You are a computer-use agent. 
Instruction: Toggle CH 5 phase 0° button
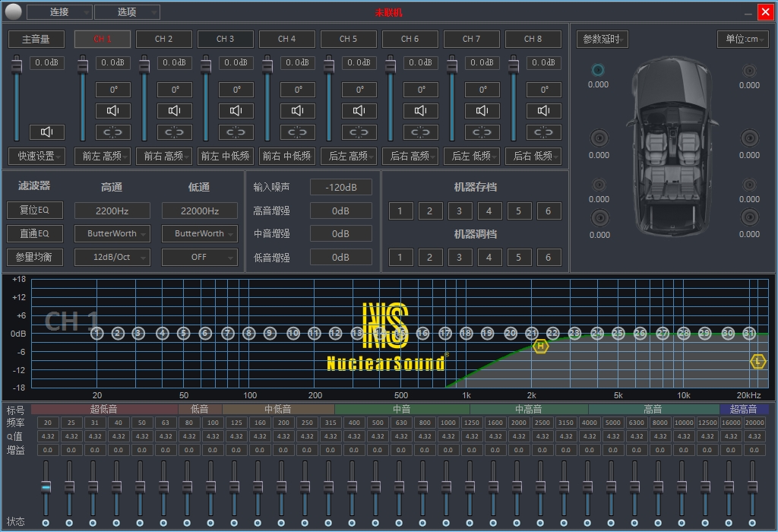[359, 90]
